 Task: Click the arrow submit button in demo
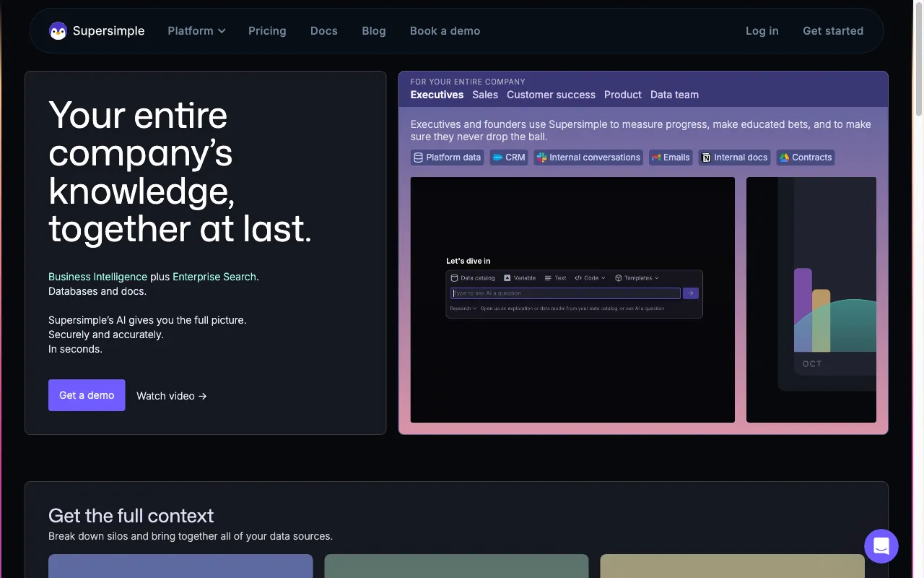pos(691,293)
